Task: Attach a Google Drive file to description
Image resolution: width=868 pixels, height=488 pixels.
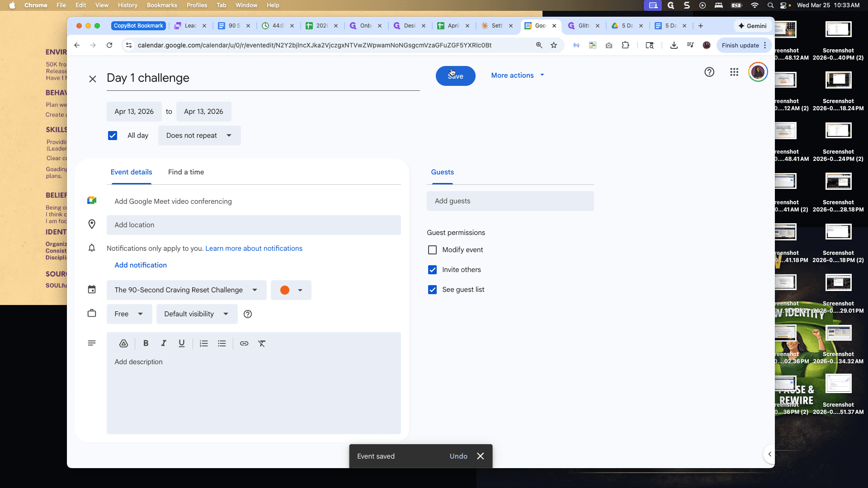Action: pos(123,343)
